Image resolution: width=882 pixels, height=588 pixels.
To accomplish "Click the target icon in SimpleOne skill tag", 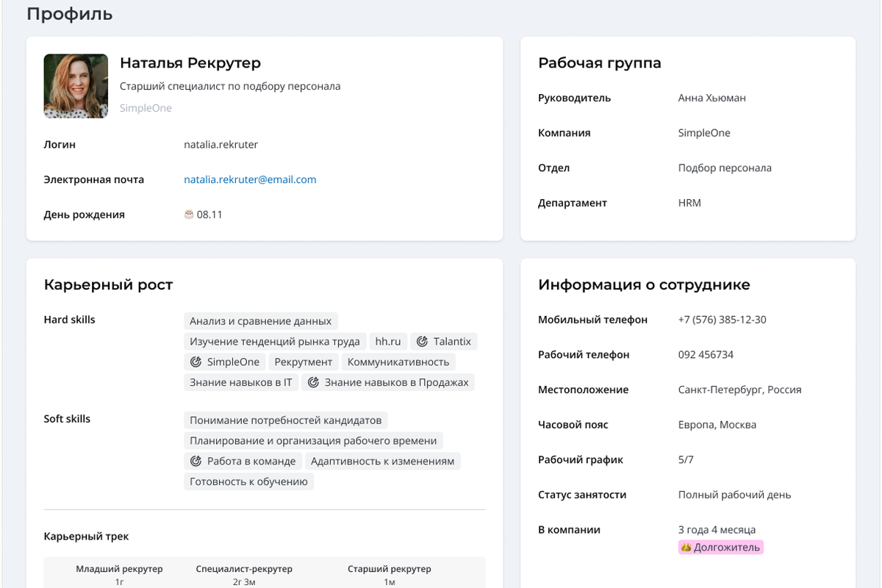I will tap(196, 362).
